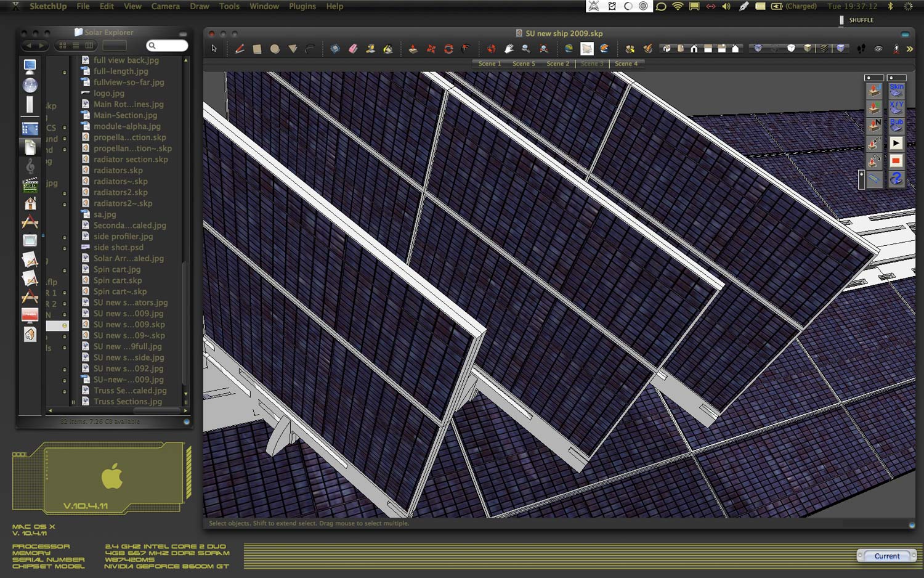This screenshot has width=924, height=578.
Task: Activate the Move tool
Action: [431, 49]
